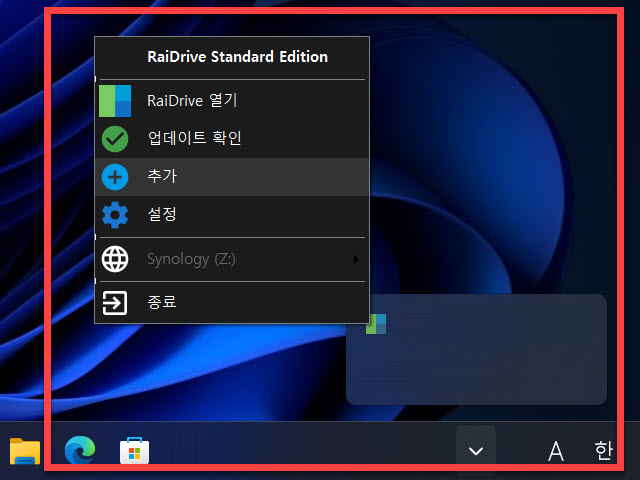
Task: Click the blue gear settings icon
Action: (115, 215)
